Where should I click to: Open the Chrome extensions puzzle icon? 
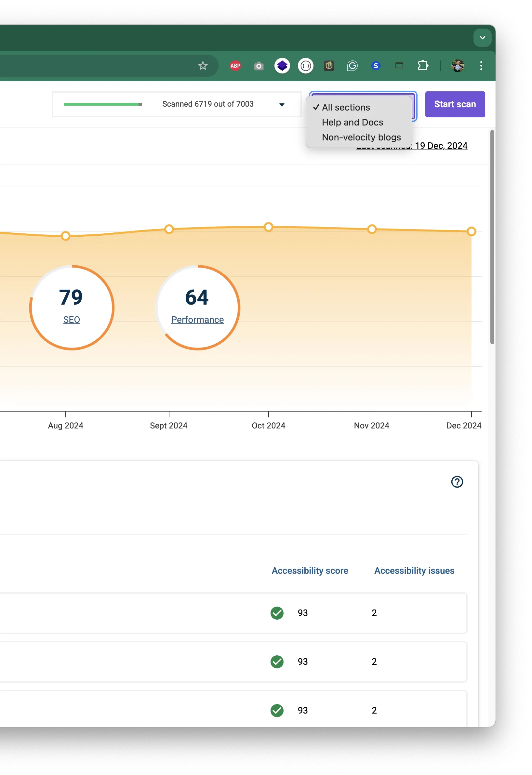click(423, 66)
